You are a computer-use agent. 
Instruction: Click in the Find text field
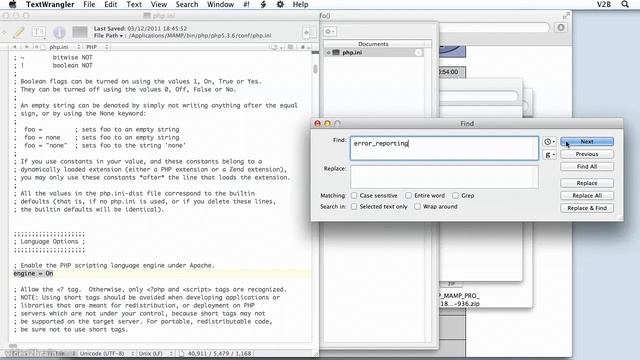(444, 148)
